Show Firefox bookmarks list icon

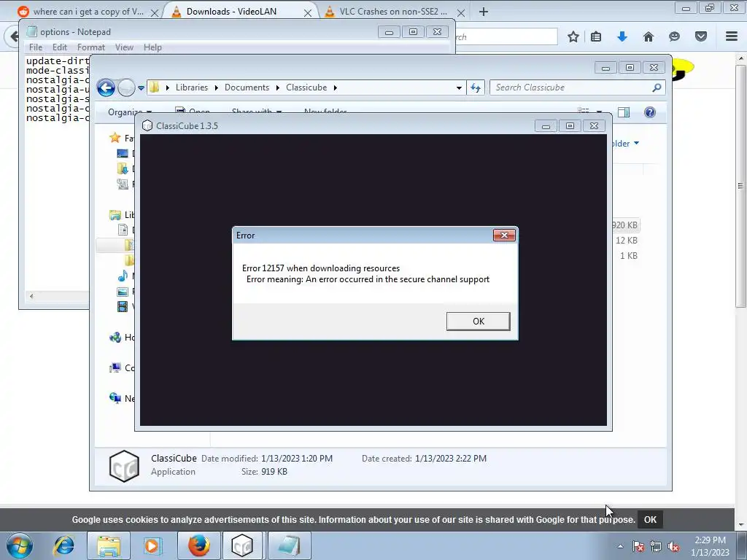[595, 36]
